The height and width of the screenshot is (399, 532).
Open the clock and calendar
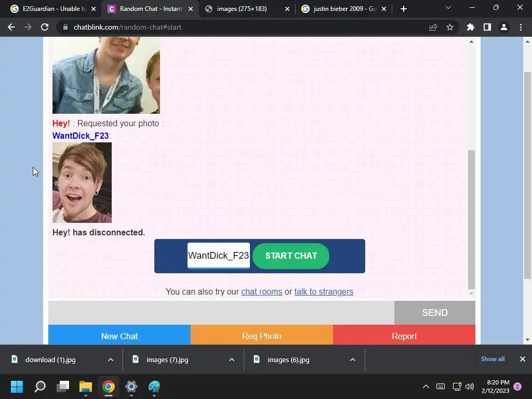click(x=495, y=387)
